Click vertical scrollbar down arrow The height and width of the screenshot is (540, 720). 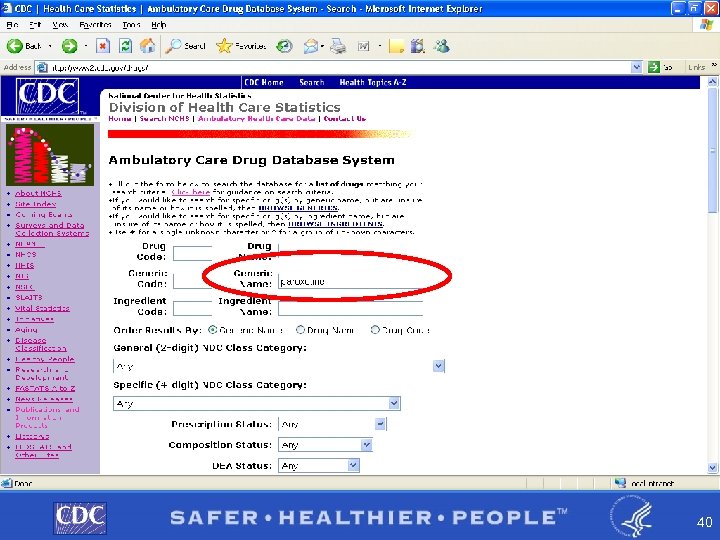coord(712,468)
